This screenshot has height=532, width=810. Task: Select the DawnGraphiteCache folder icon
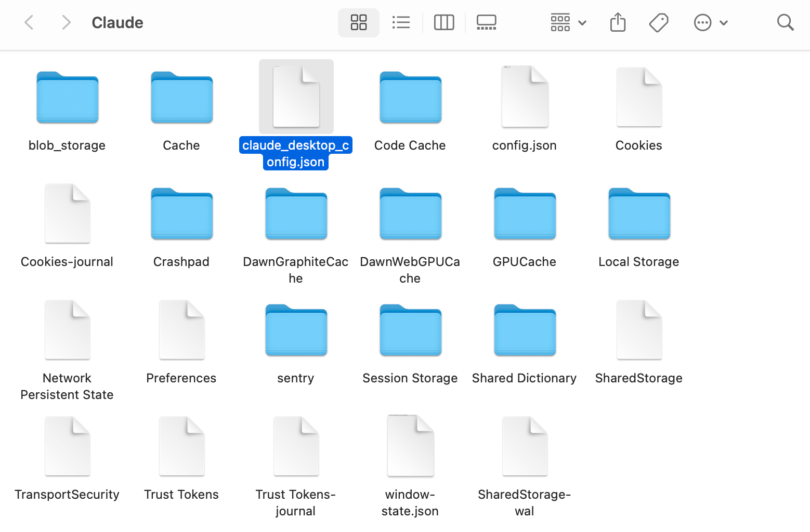pos(296,214)
